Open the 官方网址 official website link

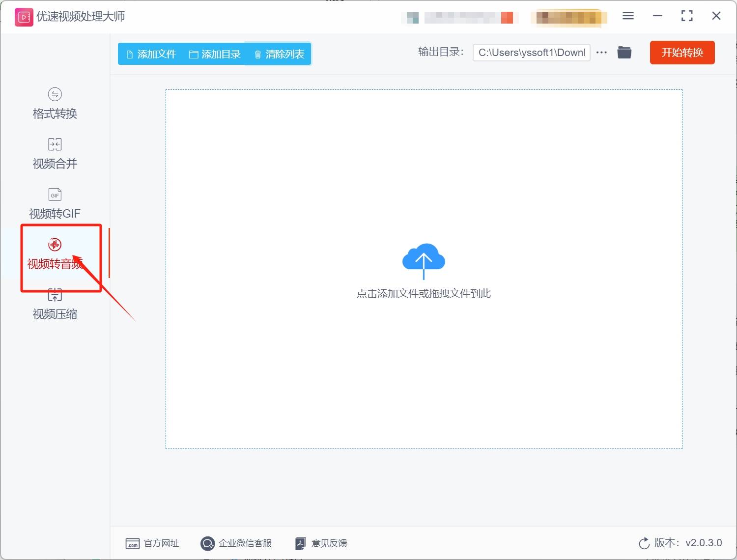click(x=152, y=543)
